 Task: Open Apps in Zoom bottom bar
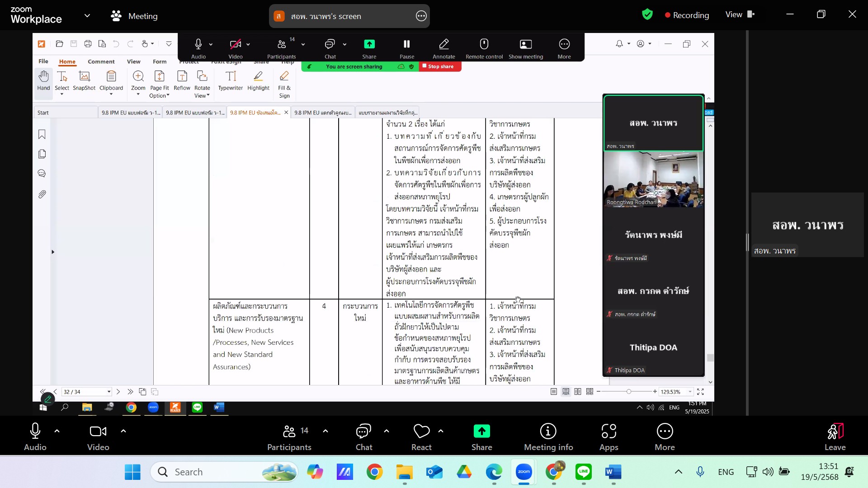609,437
